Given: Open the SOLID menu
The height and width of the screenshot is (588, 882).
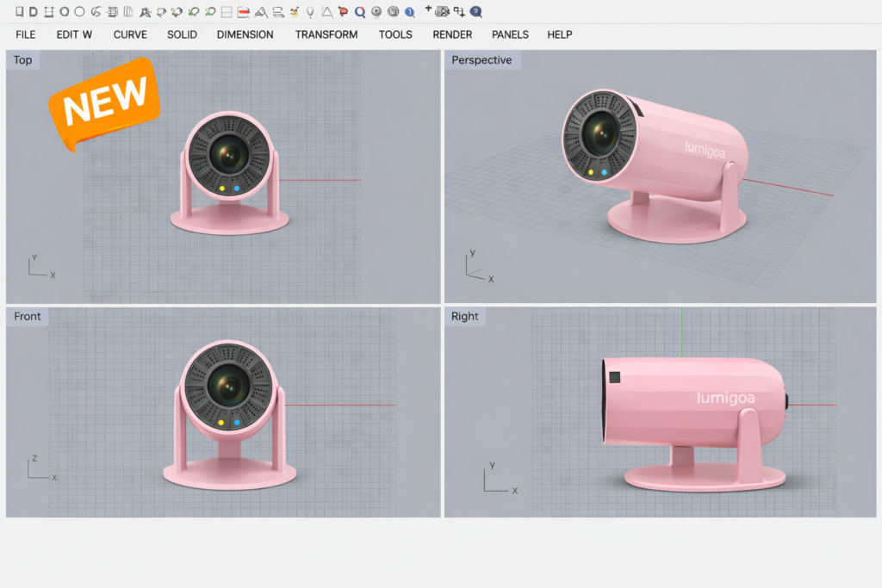Looking at the screenshot, I should click(182, 35).
